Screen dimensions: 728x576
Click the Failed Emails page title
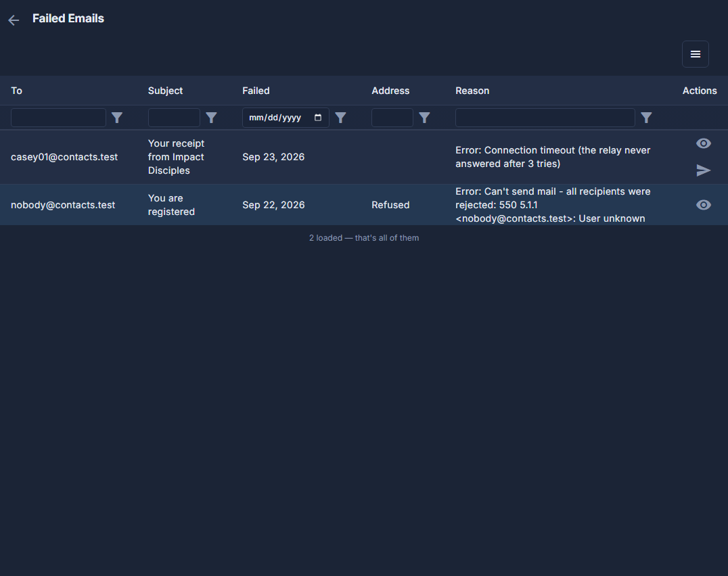click(68, 18)
